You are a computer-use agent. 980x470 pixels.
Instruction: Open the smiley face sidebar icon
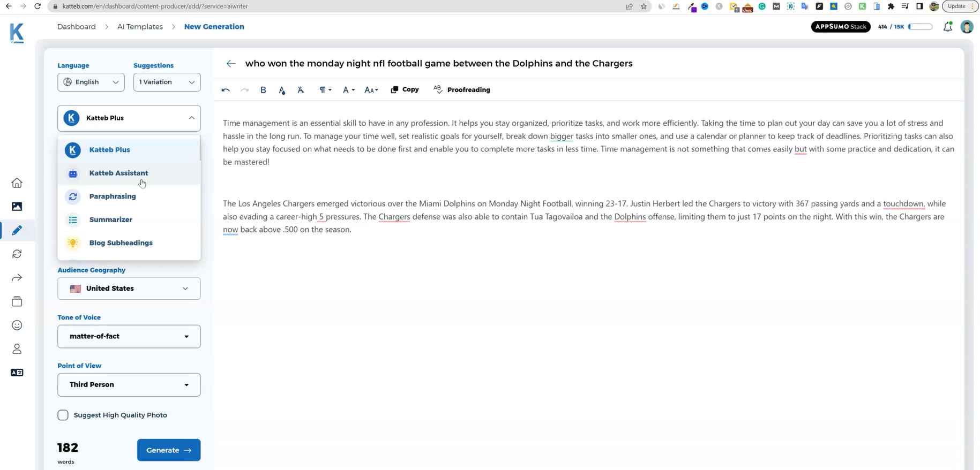(17, 325)
